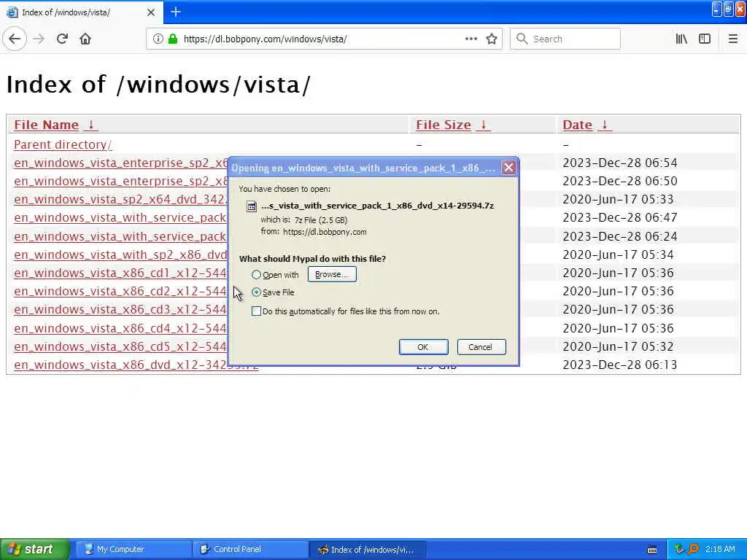Click the orange magnifier tray icon

(693, 549)
